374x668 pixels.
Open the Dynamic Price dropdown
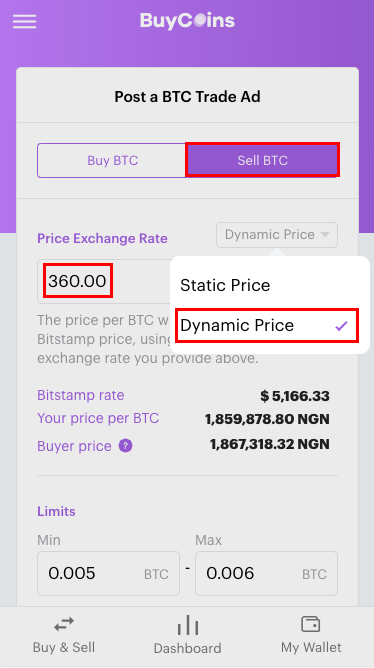(277, 235)
